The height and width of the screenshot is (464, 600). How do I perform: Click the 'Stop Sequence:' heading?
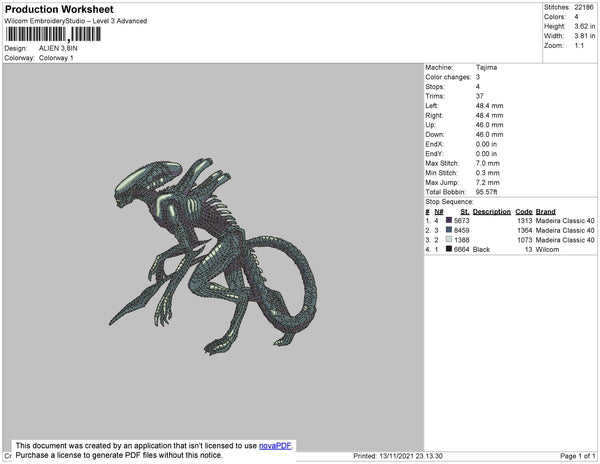(x=449, y=202)
